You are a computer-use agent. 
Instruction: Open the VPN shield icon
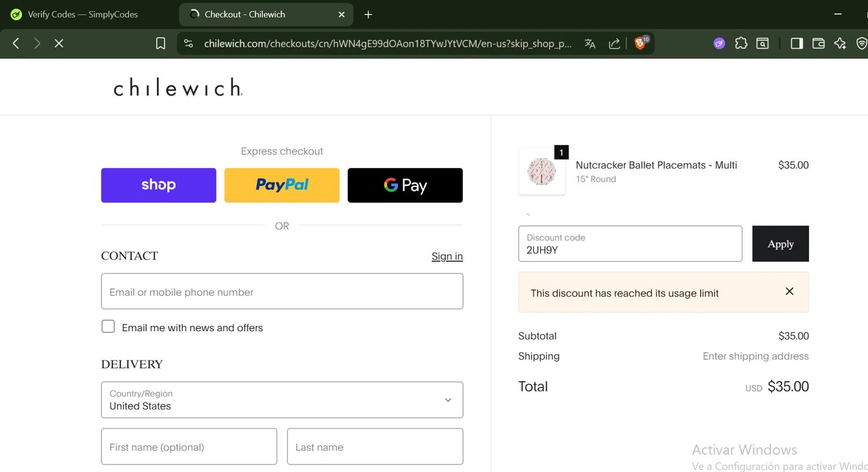pyautogui.click(x=862, y=43)
